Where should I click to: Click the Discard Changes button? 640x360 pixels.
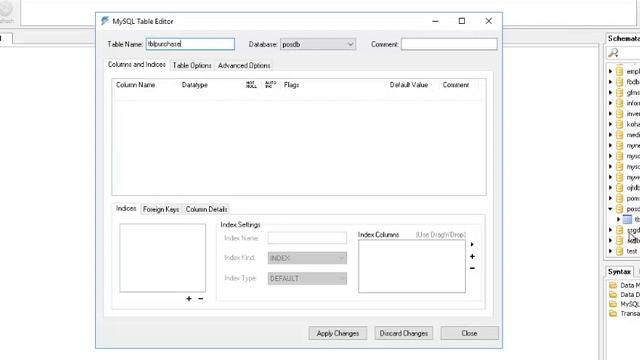tap(404, 333)
